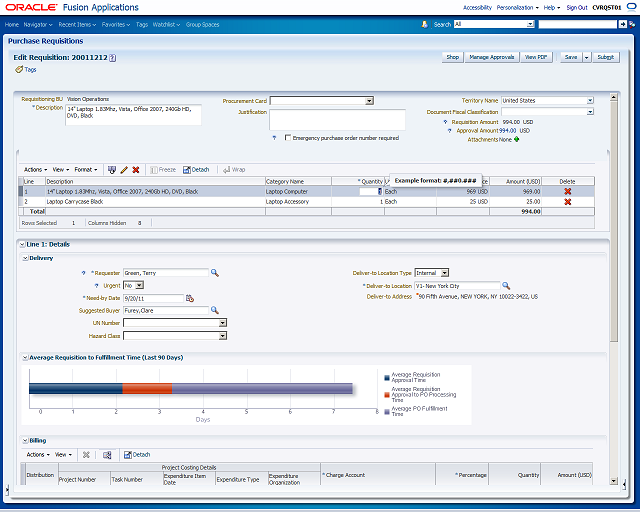
Task: Click blue Approval Time bar segment
Action: pyautogui.click(x=76, y=389)
